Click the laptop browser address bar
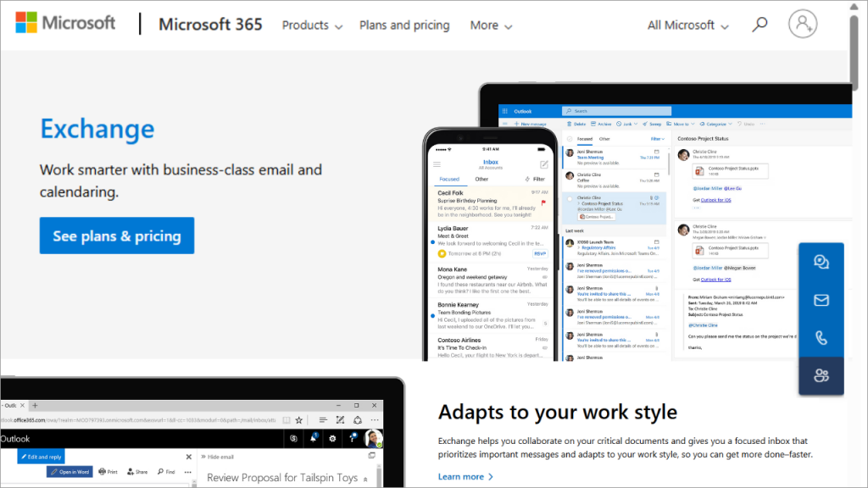Screen dimensions: 868x488 138,420
